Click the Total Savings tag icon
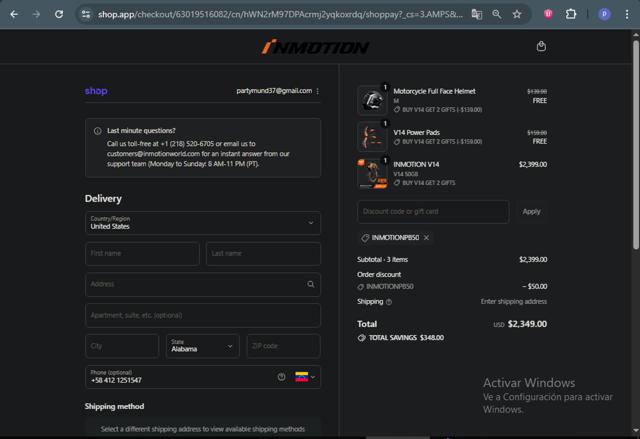Image resolution: width=640 pixels, height=439 pixels. click(x=361, y=338)
